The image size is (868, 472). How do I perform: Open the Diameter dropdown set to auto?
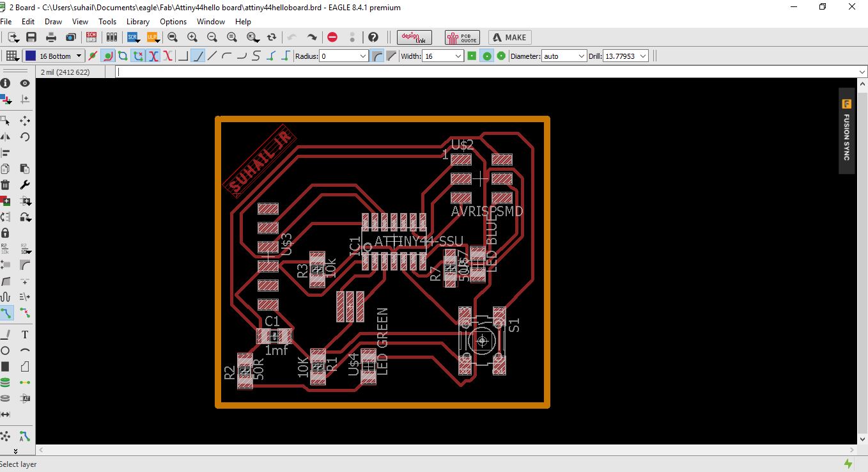pyautogui.click(x=582, y=56)
